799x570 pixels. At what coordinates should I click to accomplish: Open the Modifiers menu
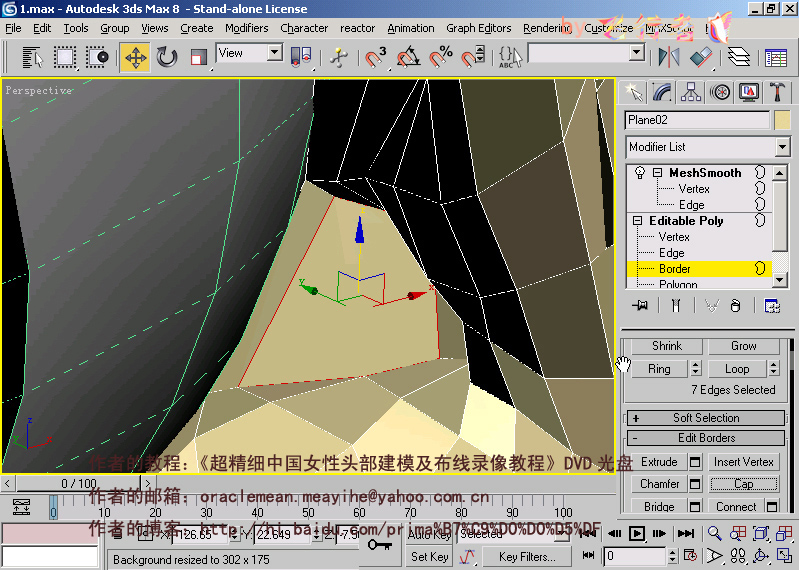click(247, 29)
